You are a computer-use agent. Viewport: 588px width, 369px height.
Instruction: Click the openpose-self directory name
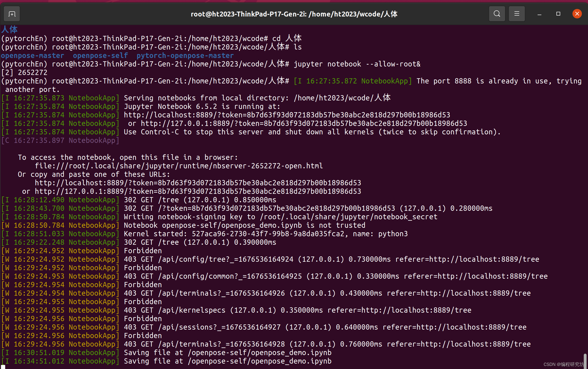click(100, 56)
